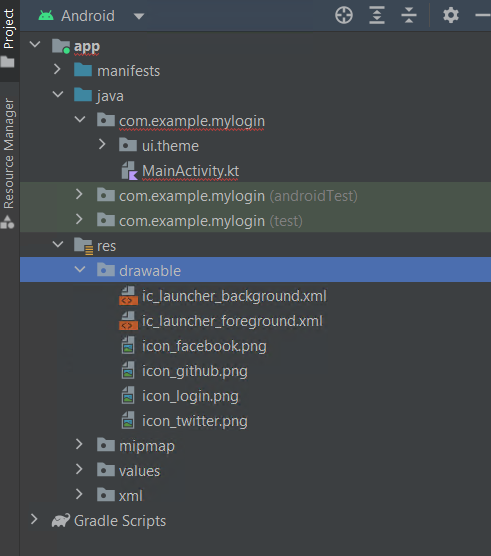This screenshot has height=556, width=491.
Task: Click icon_twitter.png image file icon
Action: 128,421
